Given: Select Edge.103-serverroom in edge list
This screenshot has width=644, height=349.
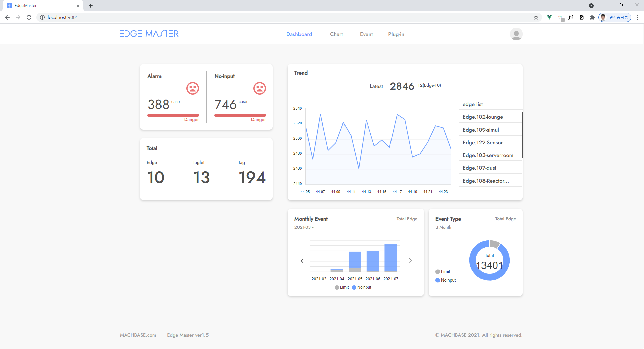Looking at the screenshot, I should pyautogui.click(x=490, y=155).
